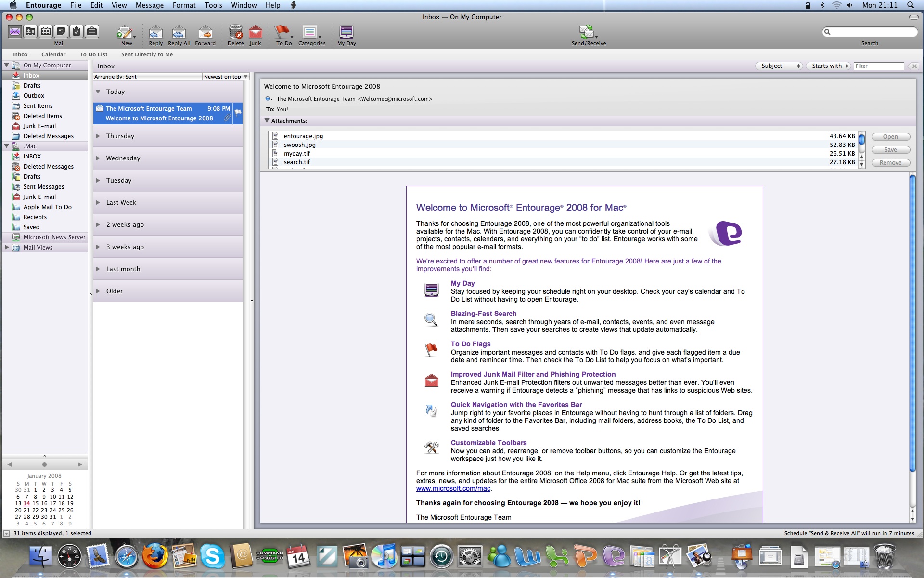924x578 pixels.
Task: Open the Calendar view icon
Action: (x=46, y=32)
